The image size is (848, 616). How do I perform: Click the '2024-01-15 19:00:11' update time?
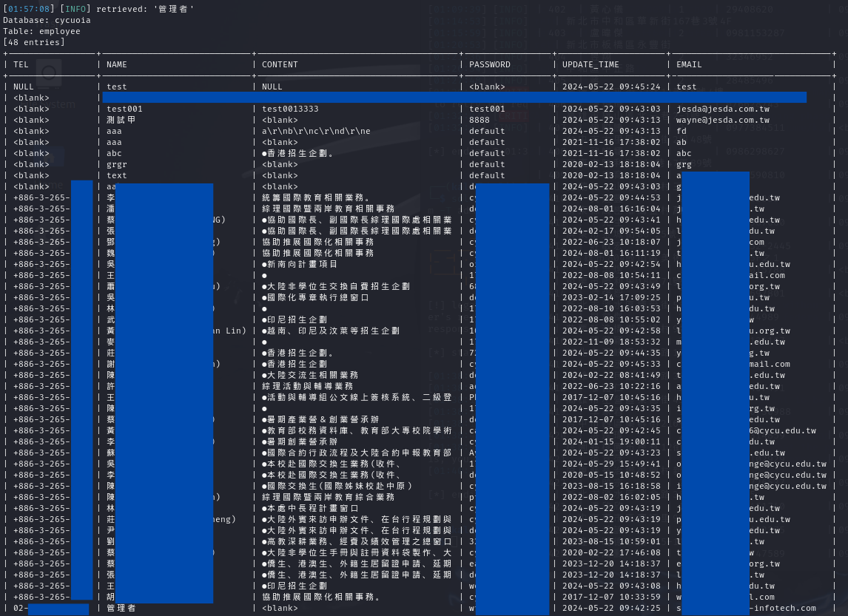pos(611,441)
